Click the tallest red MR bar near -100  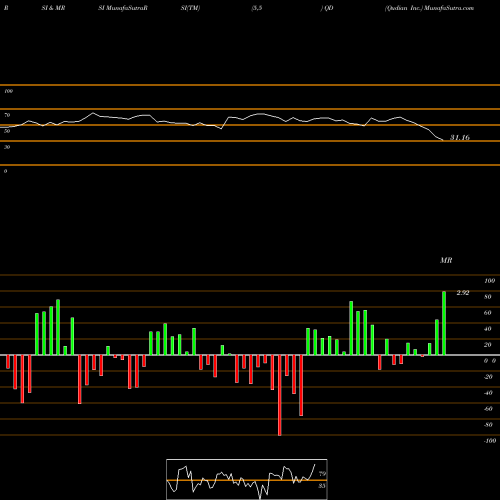point(279,395)
